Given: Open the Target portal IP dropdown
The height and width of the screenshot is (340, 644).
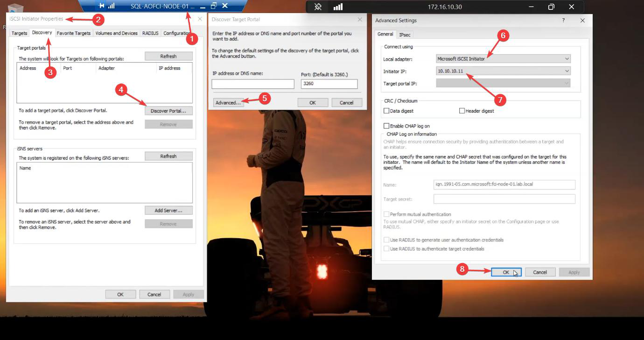Looking at the screenshot, I should (503, 84).
